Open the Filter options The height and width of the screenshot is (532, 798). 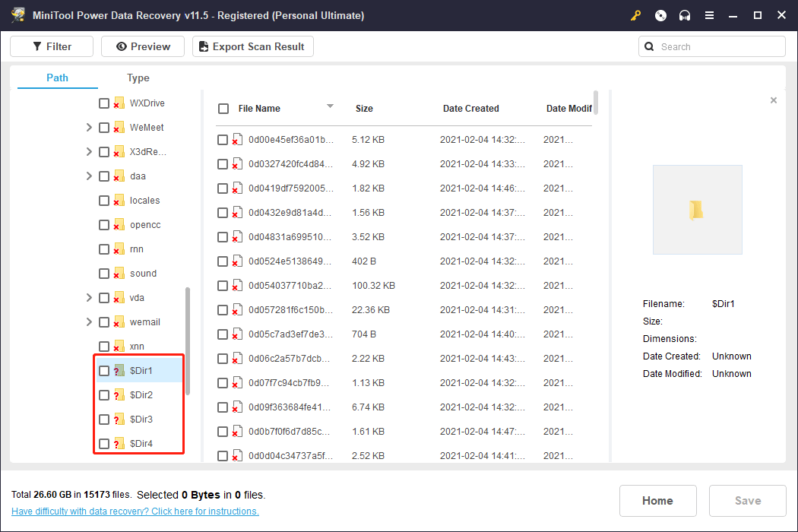pyautogui.click(x=52, y=47)
